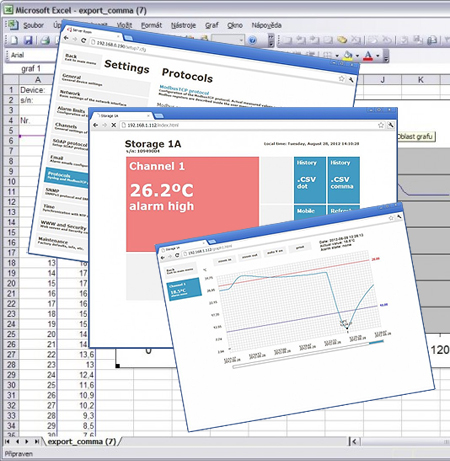Open Excel Help with the blue question icon
This screenshot has width=450, height=461.
[x=253, y=40]
